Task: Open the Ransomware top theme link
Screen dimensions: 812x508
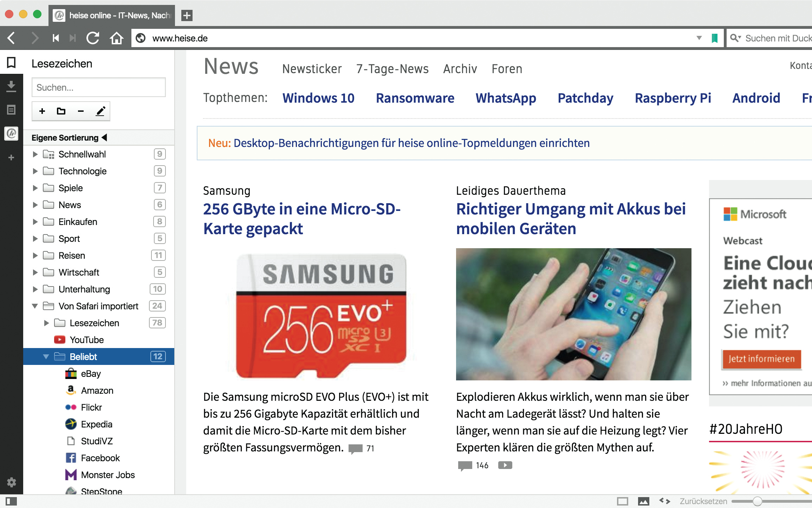Action: pyautogui.click(x=415, y=98)
